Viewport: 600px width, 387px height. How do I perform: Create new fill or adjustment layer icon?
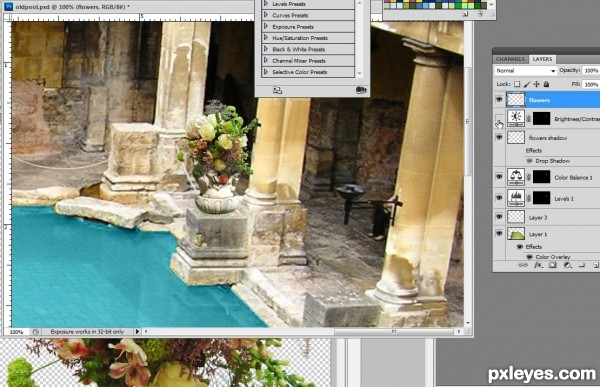(x=567, y=265)
